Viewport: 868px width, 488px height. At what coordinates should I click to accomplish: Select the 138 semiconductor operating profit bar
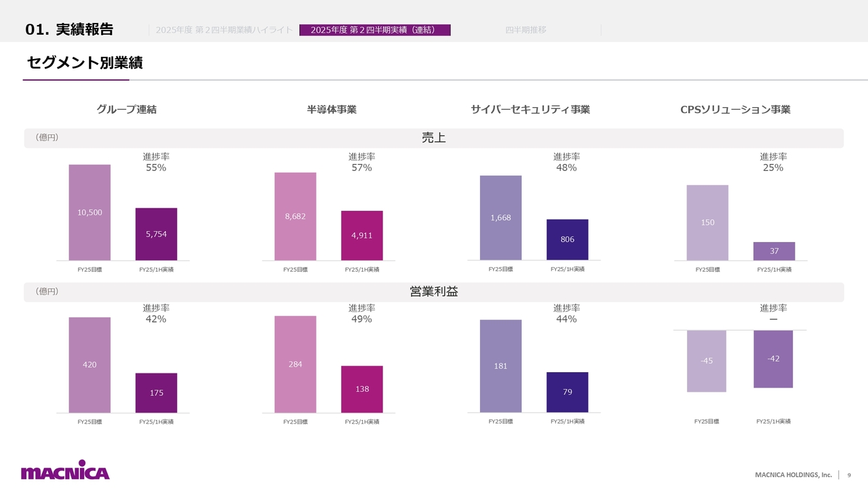[361, 389]
